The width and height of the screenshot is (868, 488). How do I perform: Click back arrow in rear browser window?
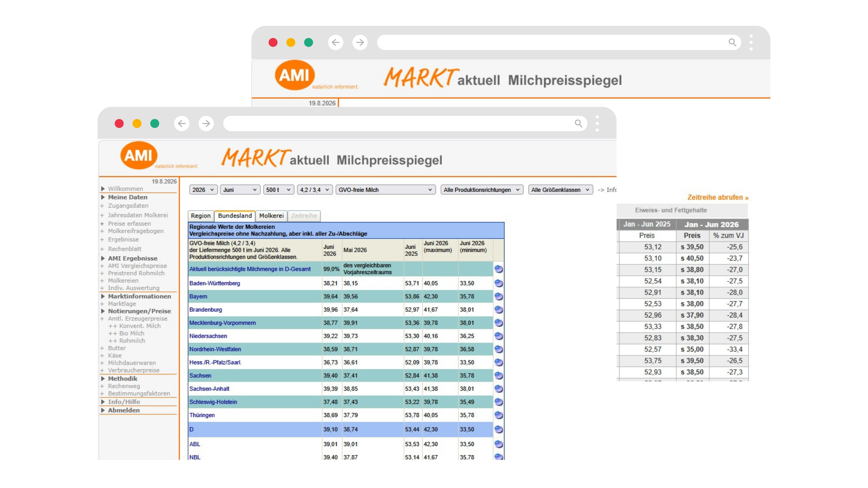coord(336,42)
